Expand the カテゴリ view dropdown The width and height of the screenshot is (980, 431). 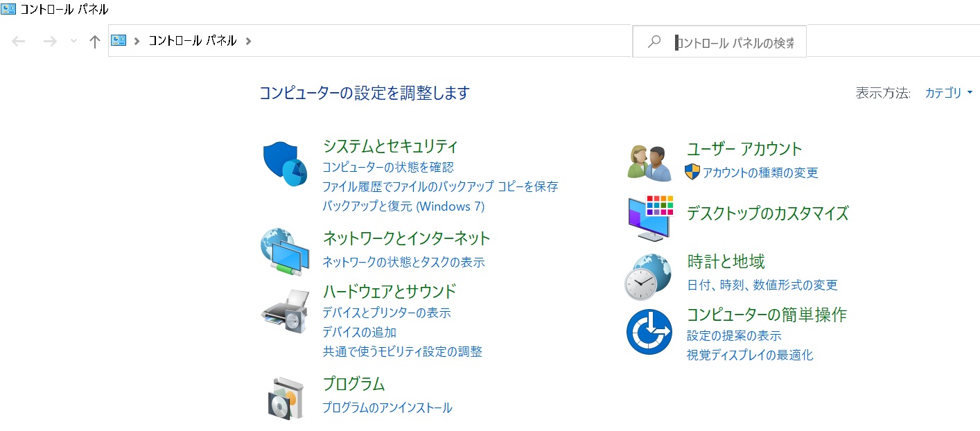(949, 93)
